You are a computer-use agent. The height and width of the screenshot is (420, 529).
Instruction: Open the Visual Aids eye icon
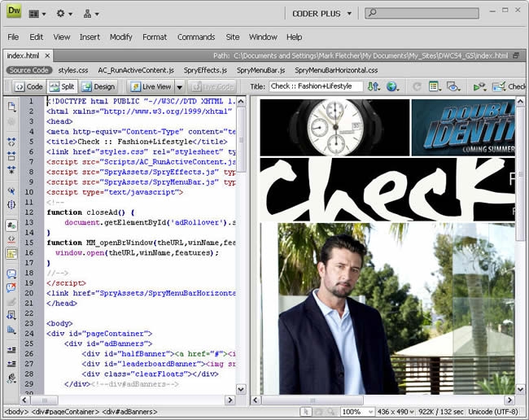point(453,87)
